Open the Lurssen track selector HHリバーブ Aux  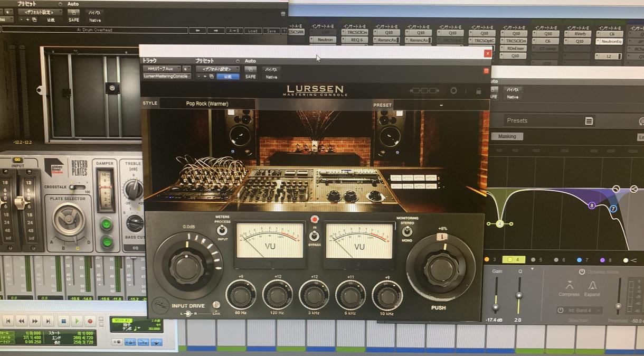point(162,69)
